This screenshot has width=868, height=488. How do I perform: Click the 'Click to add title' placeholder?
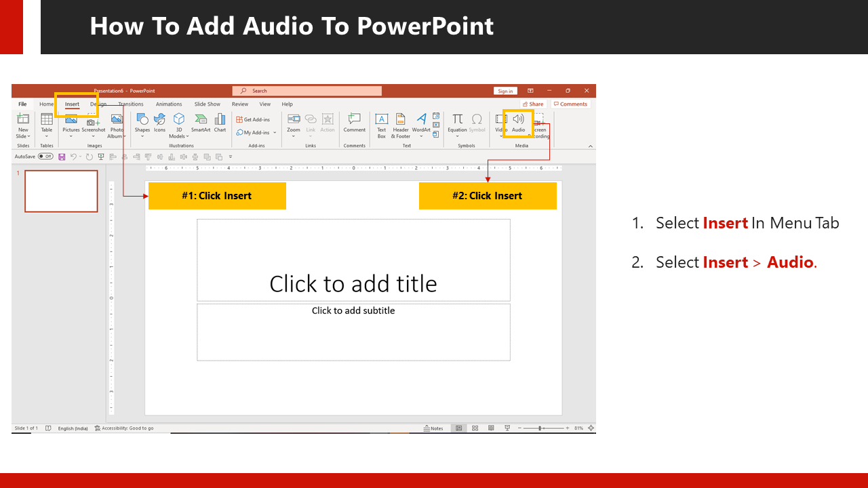click(x=353, y=260)
